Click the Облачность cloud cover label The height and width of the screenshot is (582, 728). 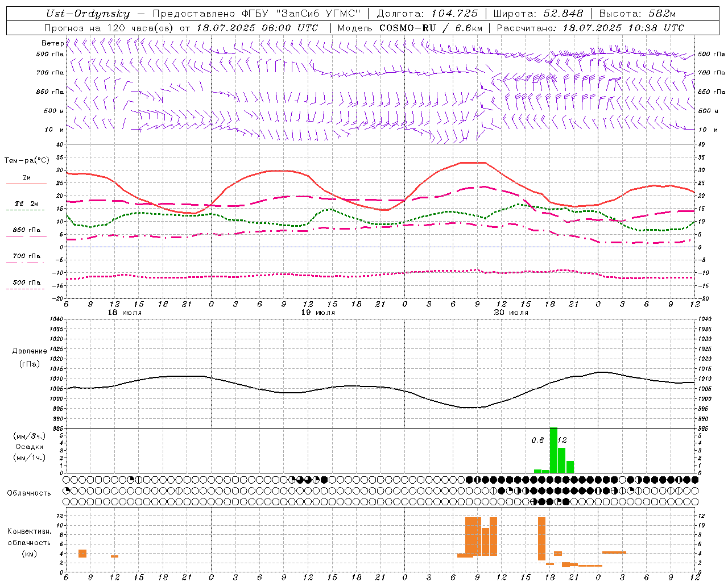[x=29, y=493]
